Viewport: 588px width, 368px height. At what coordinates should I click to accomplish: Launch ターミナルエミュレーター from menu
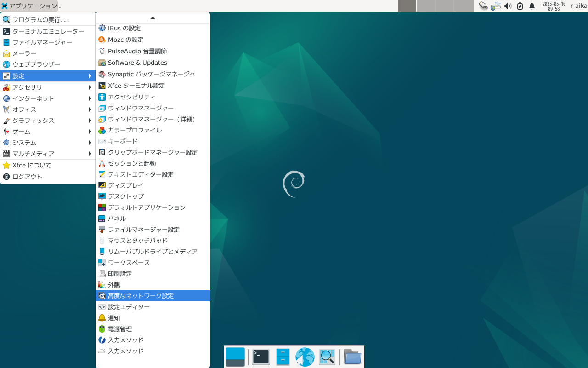(x=48, y=31)
